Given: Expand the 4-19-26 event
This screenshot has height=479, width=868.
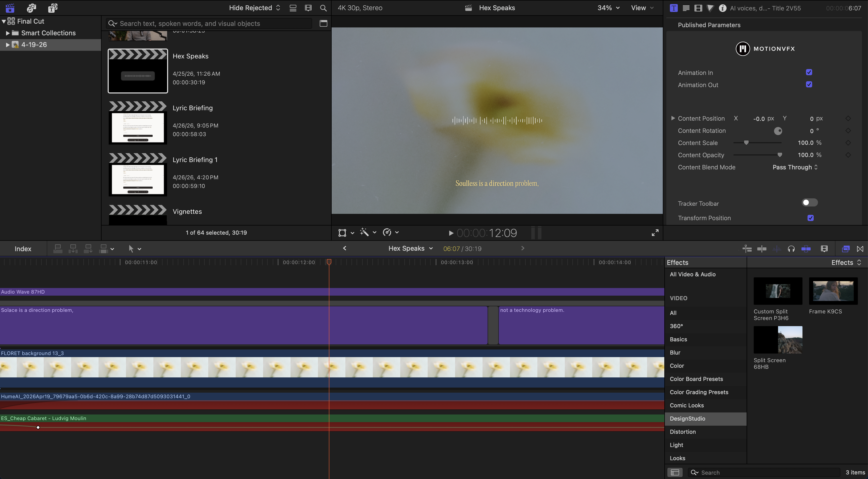Looking at the screenshot, I should pyautogui.click(x=7, y=45).
